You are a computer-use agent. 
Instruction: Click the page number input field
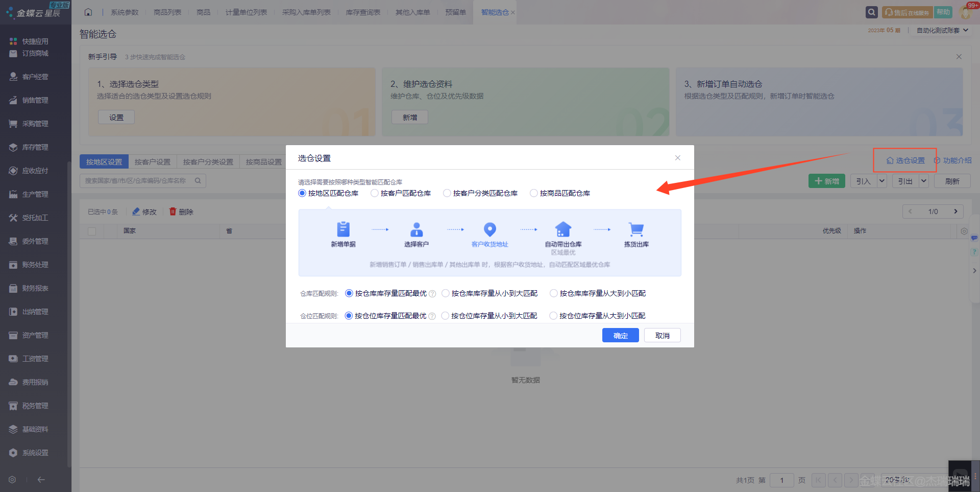pos(781,480)
